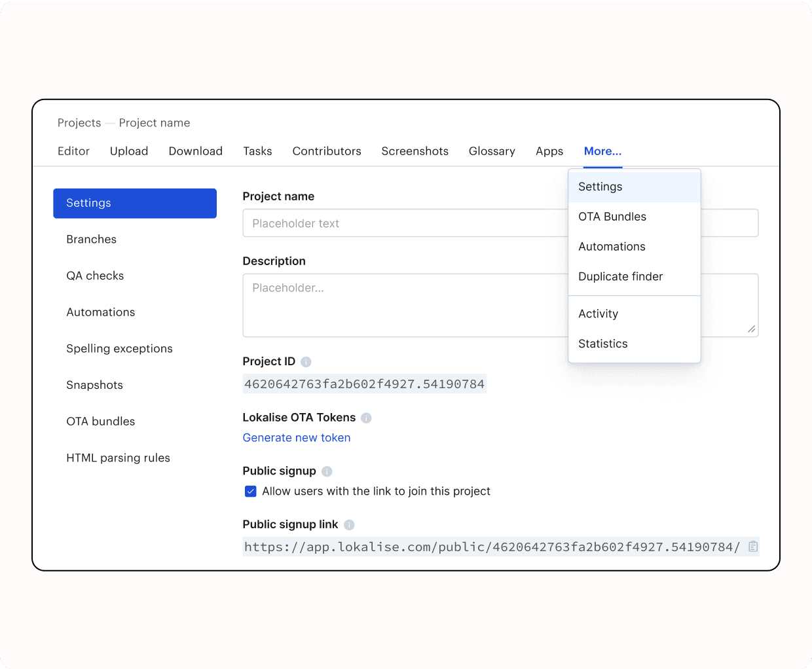Click info icon next to Lokalise OTA Tokens
812x669 pixels.
[366, 418]
